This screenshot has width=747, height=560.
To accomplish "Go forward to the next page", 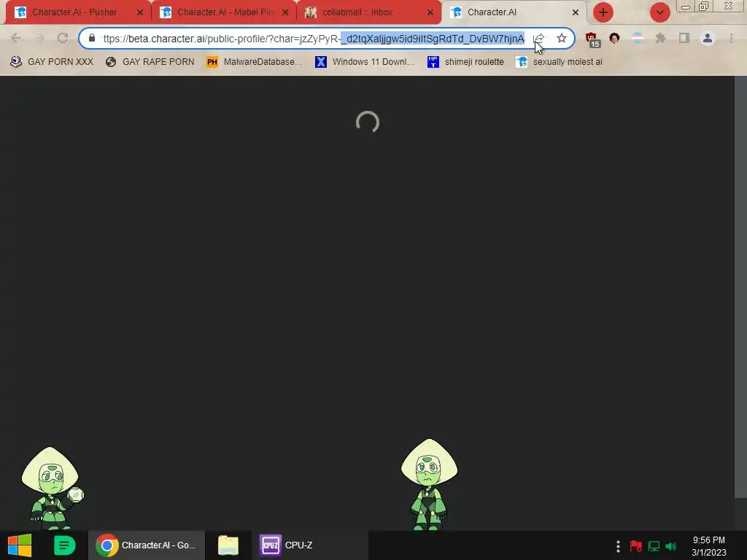I will tap(39, 38).
